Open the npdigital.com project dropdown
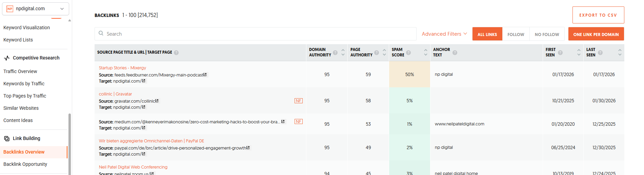The width and height of the screenshot is (644, 175). pos(35,9)
